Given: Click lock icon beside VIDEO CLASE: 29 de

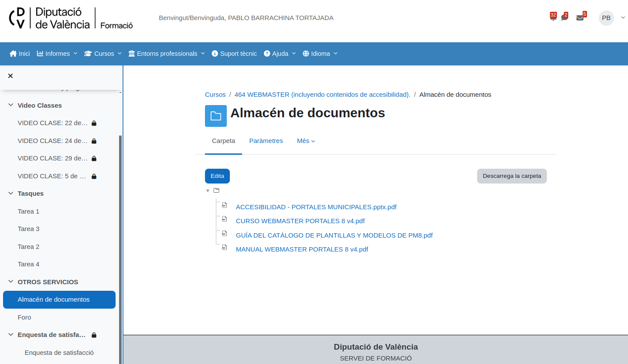Looking at the screenshot, I should click(94, 159).
